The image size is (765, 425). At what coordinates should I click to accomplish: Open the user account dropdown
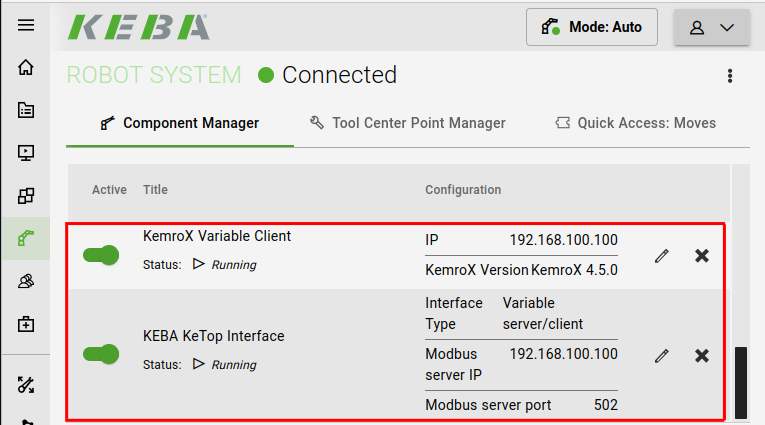[x=712, y=27]
